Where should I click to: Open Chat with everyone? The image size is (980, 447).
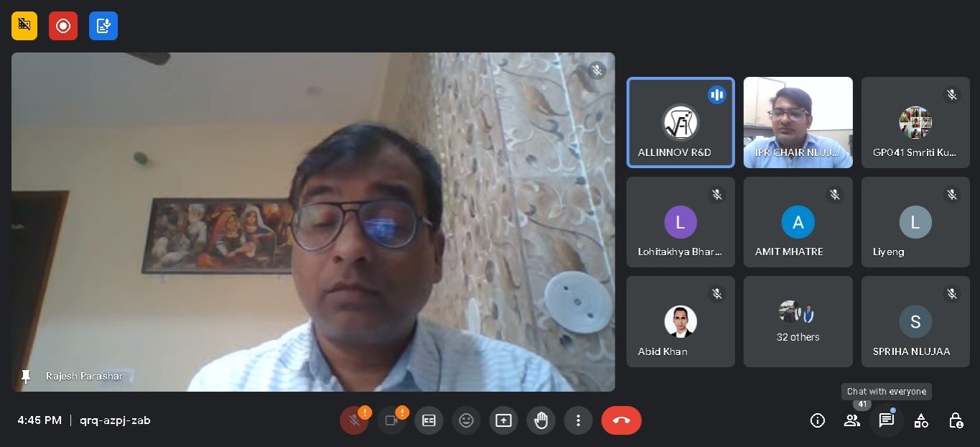pos(887,420)
